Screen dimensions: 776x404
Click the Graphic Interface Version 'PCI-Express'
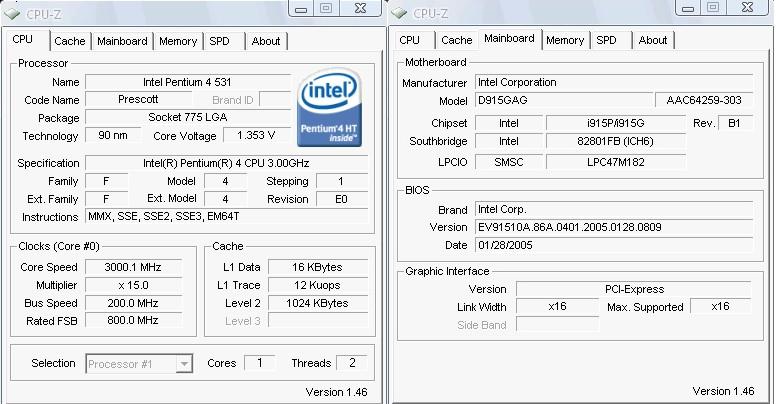634,289
